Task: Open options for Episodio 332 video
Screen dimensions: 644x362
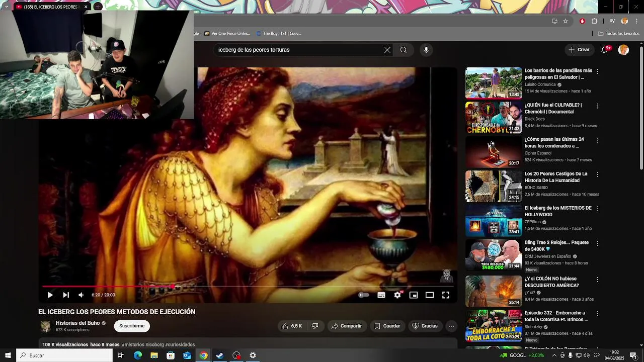Action: (598, 314)
